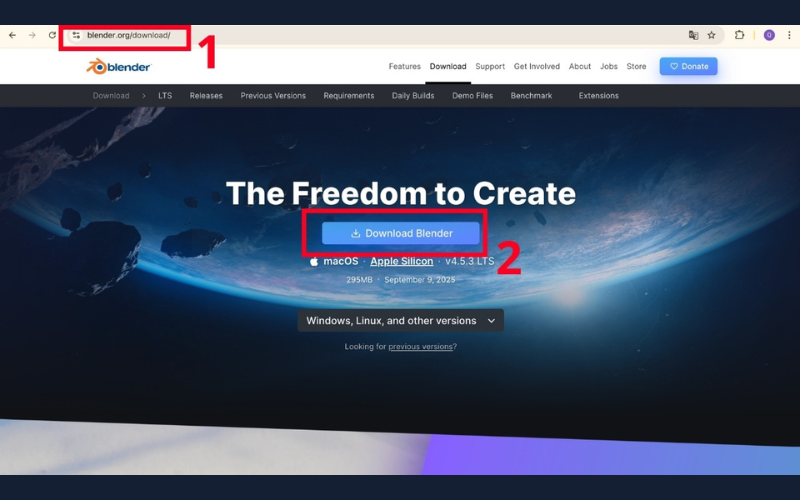
Task: Switch to the Daily Builds tab
Action: (413, 95)
